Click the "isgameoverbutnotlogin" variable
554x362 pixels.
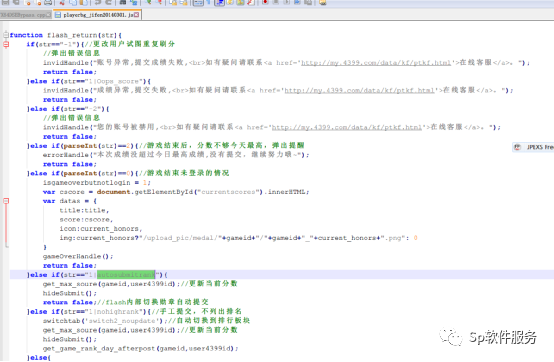pos(87,183)
